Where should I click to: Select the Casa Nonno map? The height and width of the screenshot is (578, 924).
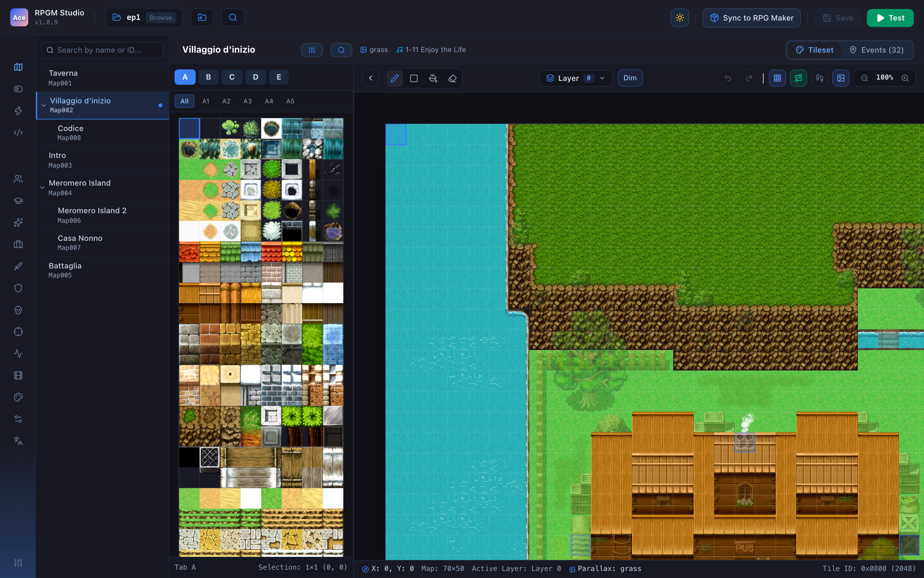(102, 242)
